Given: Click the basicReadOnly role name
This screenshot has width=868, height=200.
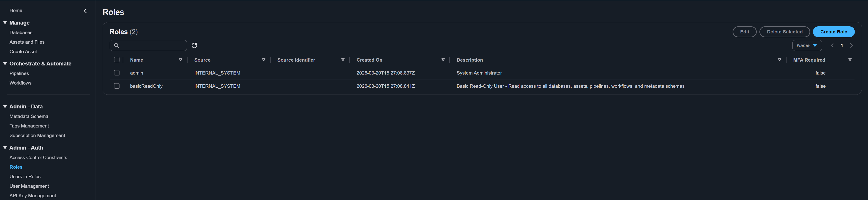Looking at the screenshot, I should (x=146, y=86).
